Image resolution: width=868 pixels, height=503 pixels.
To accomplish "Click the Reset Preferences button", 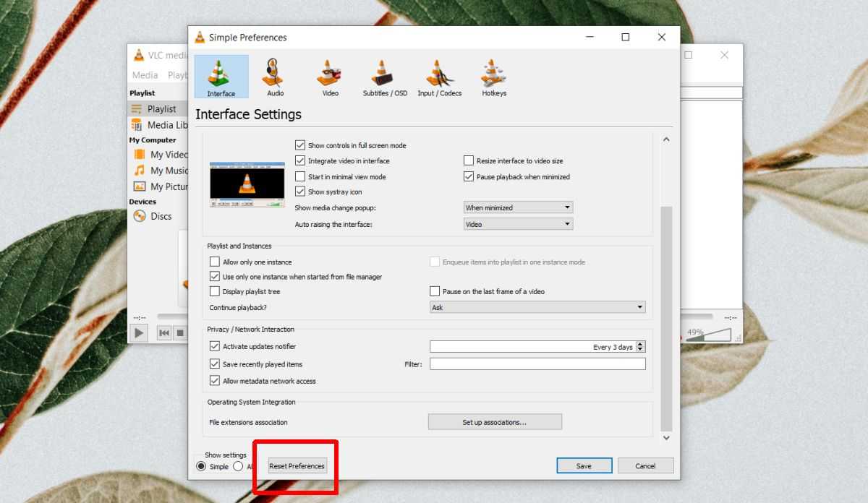I will [x=297, y=466].
